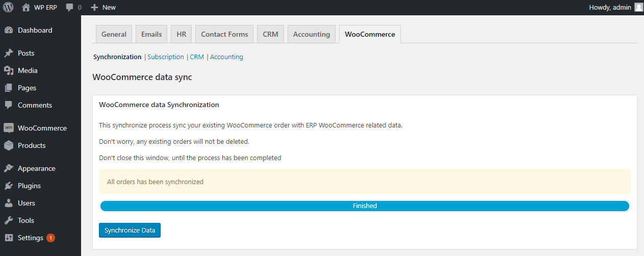Click the WooCommerce logo icon in sidebar
The height and width of the screenshot is (256, 644).
[x=9, y=128]
